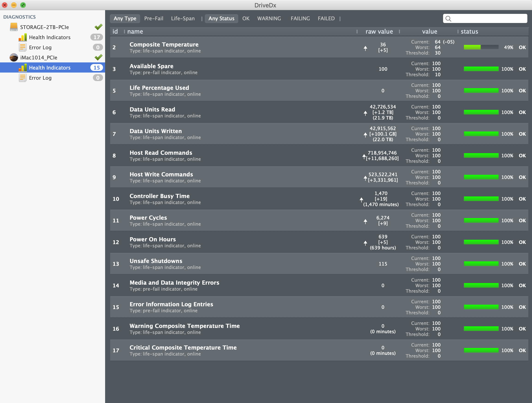The image size is (532, 403).
Task: Click the STORAGE-2TB-PCIe drive icon
Action: pyautogui.click(x=14, y=27)
